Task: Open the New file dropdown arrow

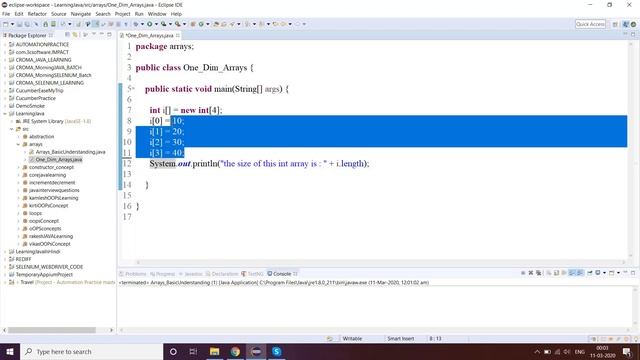Action: [12, 24]
